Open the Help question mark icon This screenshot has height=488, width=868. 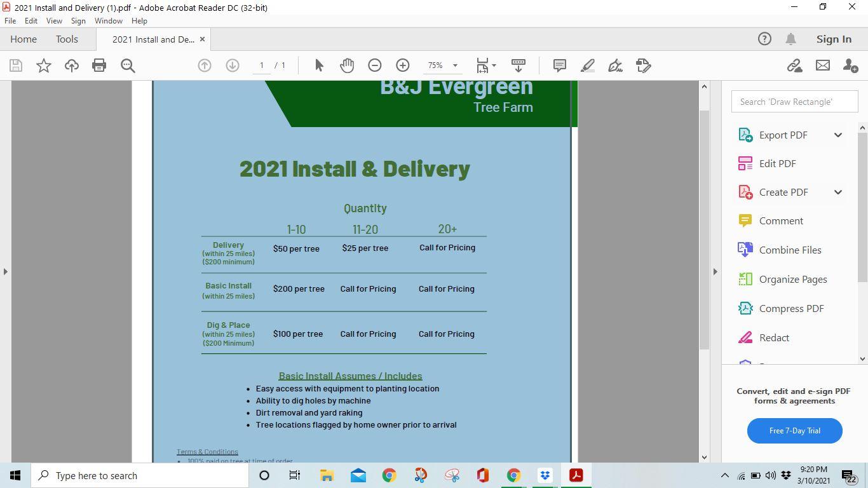764,39
